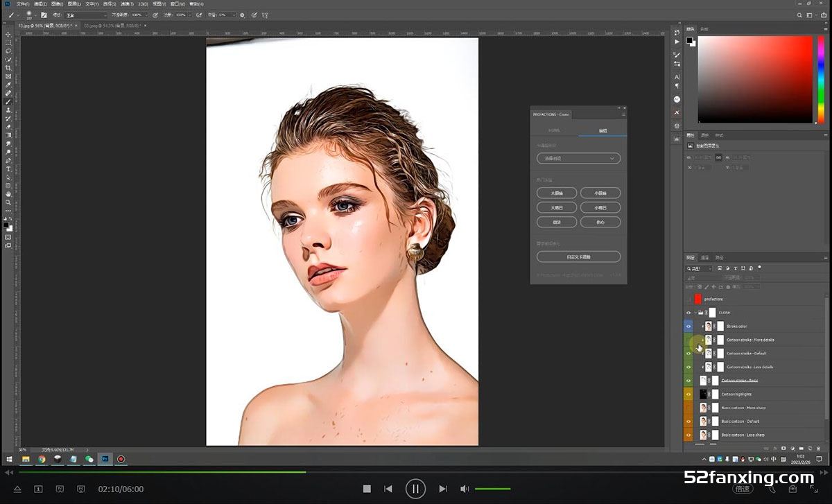Click the top-left pill button in PROFACTIONS panel
The image size is (832, 504).
[557, 193]
